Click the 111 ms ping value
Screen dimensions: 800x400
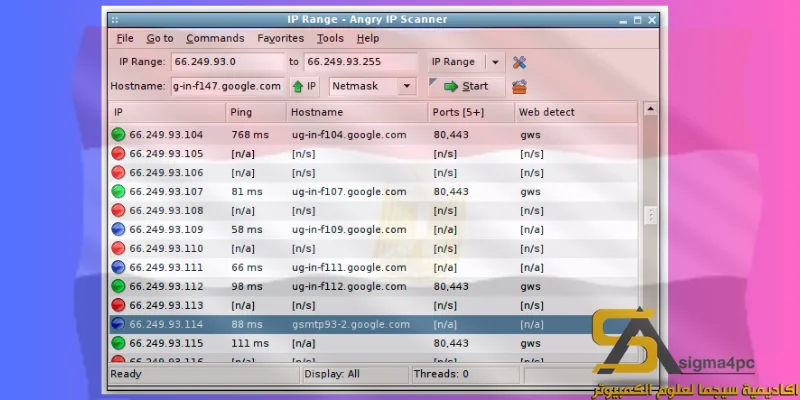click(250, 343)
